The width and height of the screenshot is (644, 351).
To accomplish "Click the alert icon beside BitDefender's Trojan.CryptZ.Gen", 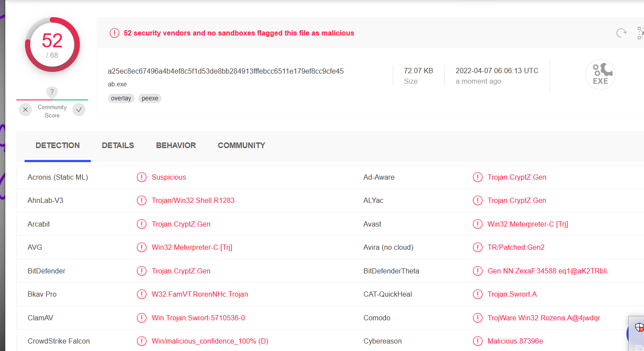I will point(142,271).
